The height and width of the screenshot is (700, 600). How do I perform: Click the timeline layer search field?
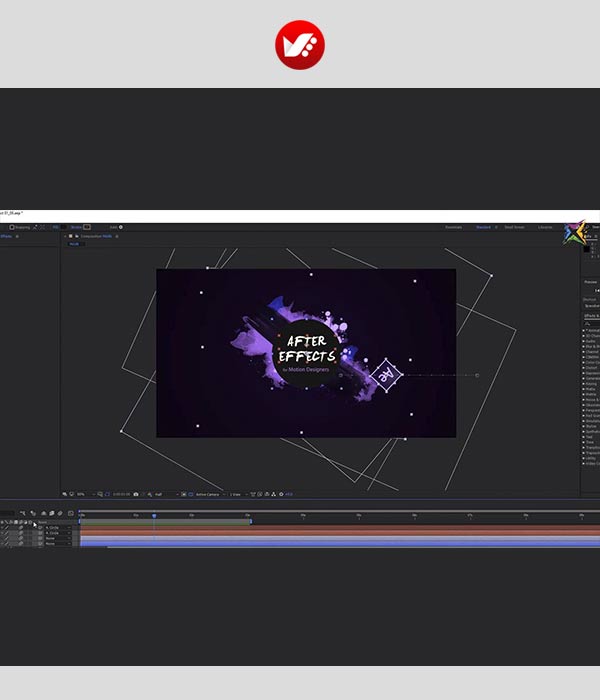[7, 513]
